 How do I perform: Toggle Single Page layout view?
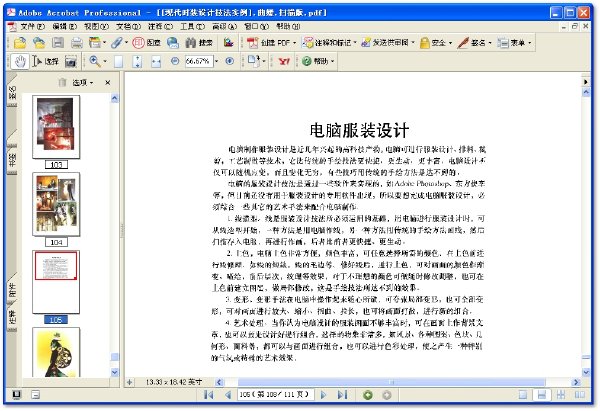pyautogui.click(x=523, y=395)
